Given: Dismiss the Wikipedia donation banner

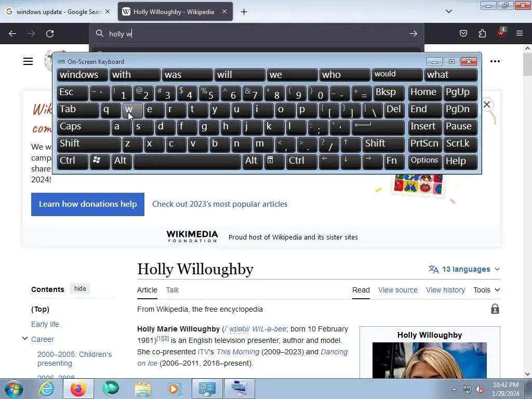Looking at the screenshot, I should [x=486, y=104].
